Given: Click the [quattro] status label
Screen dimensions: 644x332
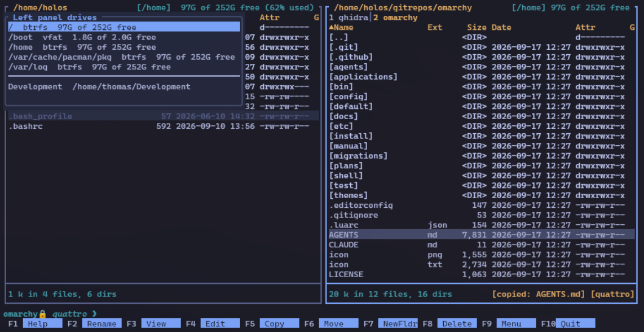Looking at the screenshot, I should coord(613,294).
